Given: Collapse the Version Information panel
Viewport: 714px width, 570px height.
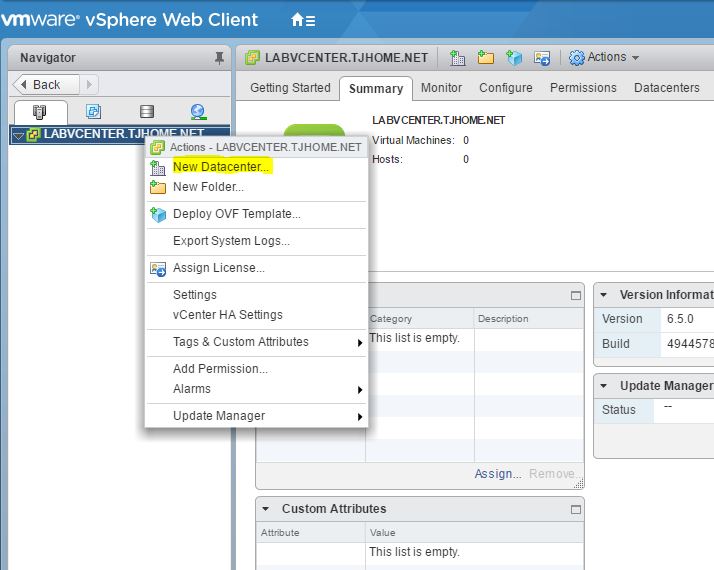Looking at the screenshot, I should tap(603, 295).
